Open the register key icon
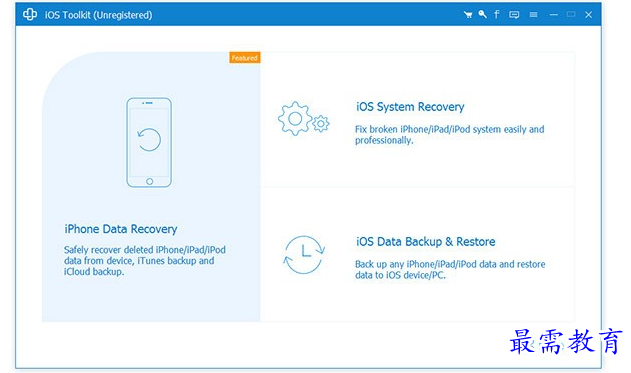 (x=483, y=14)
